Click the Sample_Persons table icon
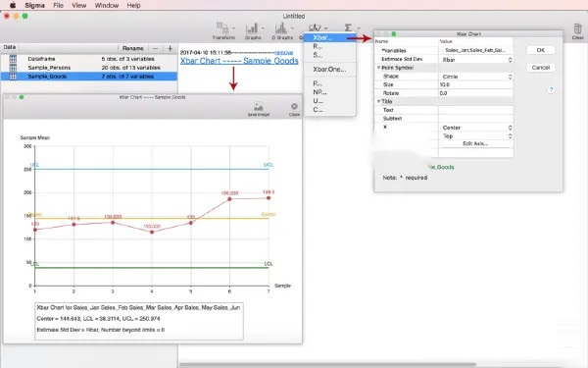Viewport: 588px width, 368px height. coord(13,68)
